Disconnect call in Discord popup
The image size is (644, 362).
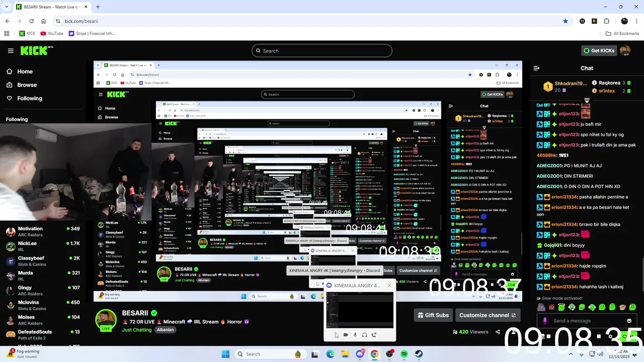click(374, 335)
